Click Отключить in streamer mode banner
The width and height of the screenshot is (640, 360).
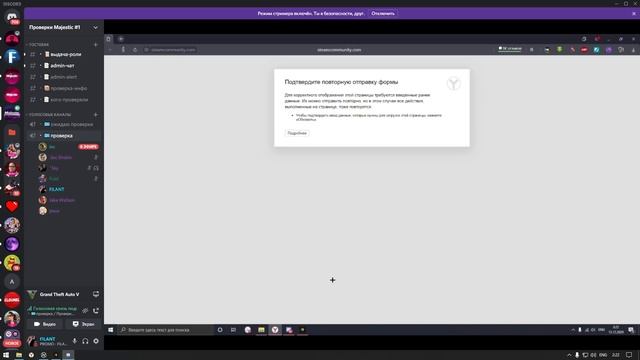point(383,13)
